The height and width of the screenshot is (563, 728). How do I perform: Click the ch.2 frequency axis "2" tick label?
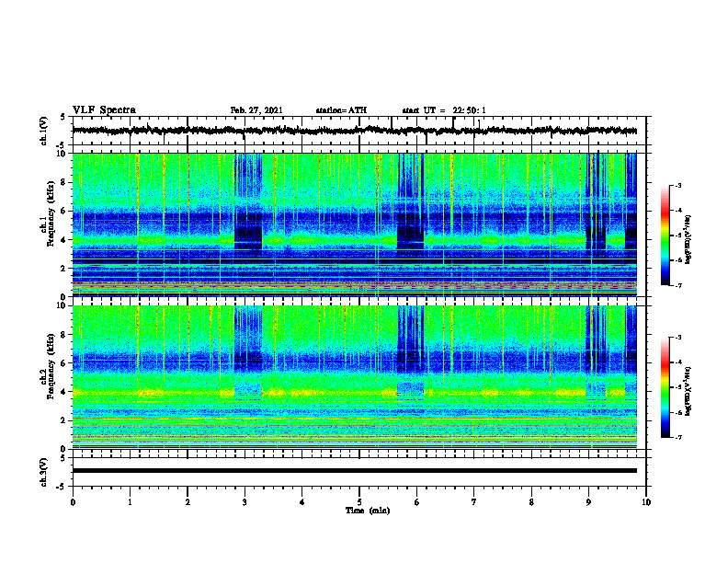[x=63, y=420]
